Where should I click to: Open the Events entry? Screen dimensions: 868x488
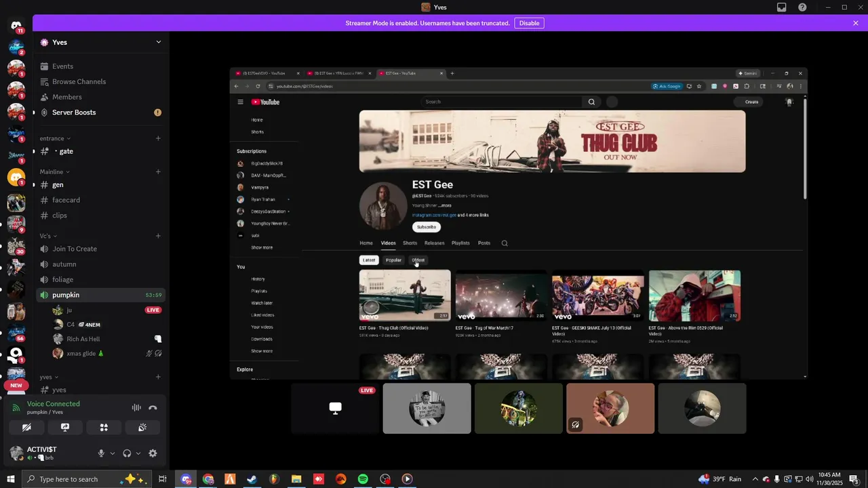pos(101,66)
